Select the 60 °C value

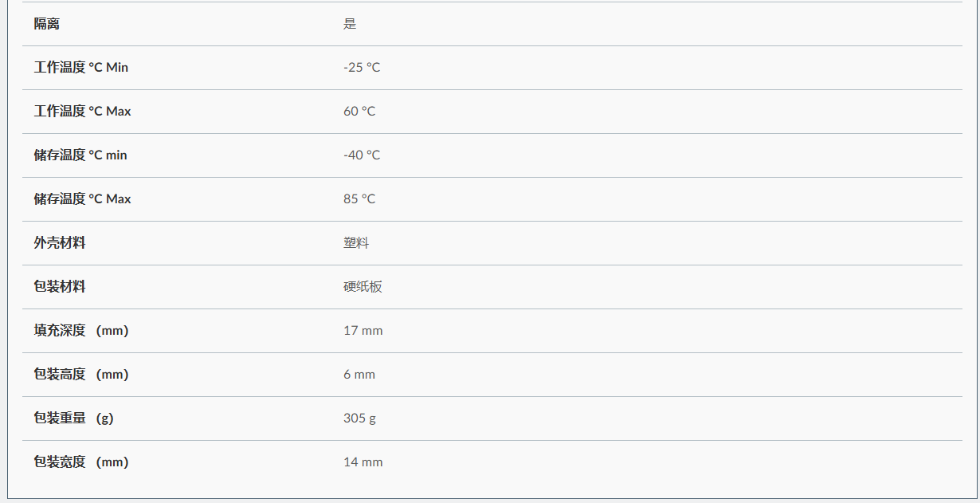(x=359, y=112)
